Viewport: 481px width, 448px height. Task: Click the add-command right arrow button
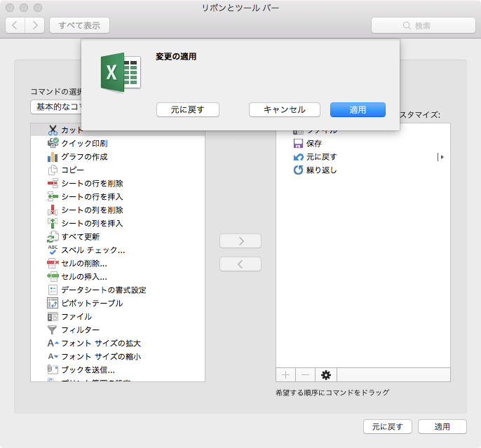pos(240,241)
